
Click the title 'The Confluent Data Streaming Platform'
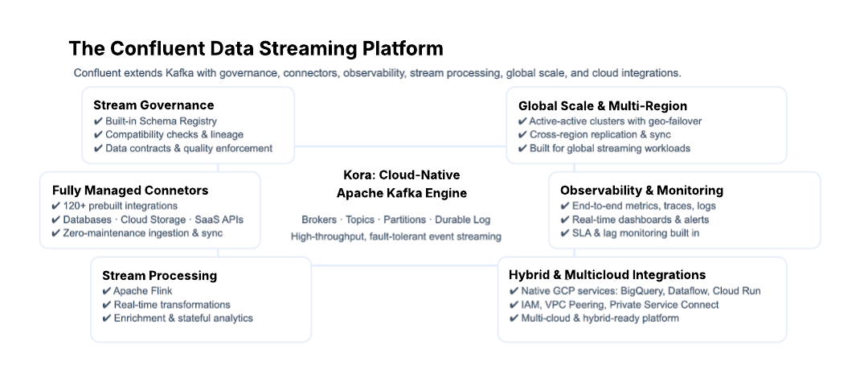point(256,48)
